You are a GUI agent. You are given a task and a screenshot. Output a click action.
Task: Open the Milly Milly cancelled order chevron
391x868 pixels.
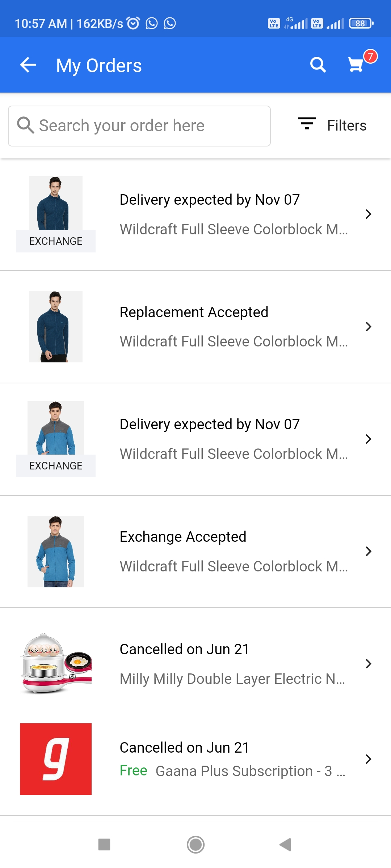368,664
